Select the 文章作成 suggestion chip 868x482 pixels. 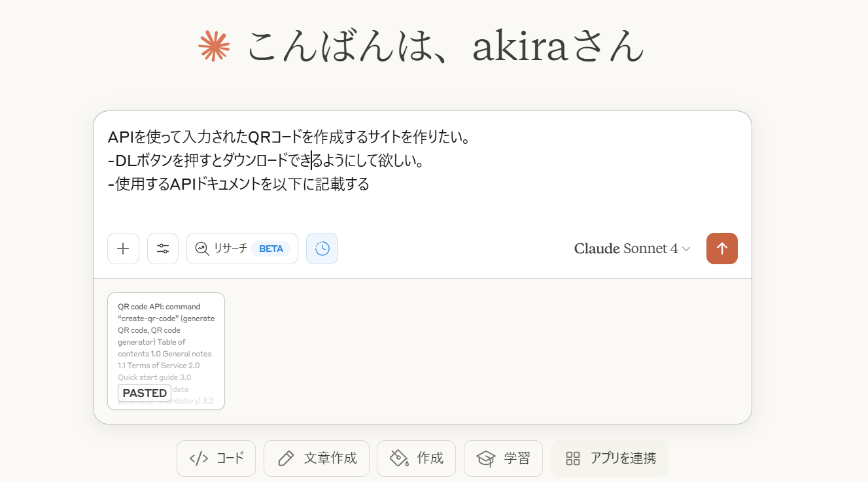(x=317, y=458)
